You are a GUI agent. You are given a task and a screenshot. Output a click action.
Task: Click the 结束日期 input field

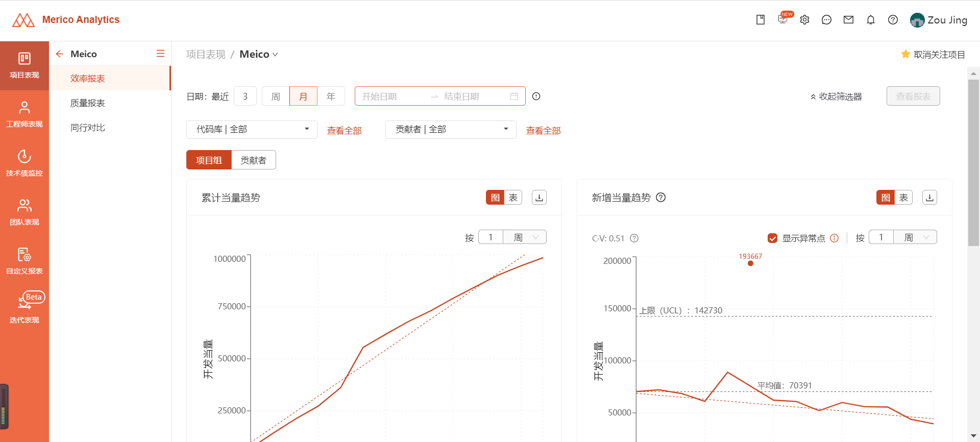tap(474, 96)
